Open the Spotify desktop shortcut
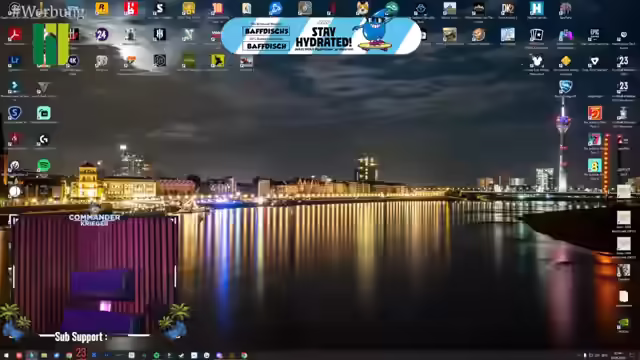The width and height of the screenshot is (640, 360). [x=44, y=165]
